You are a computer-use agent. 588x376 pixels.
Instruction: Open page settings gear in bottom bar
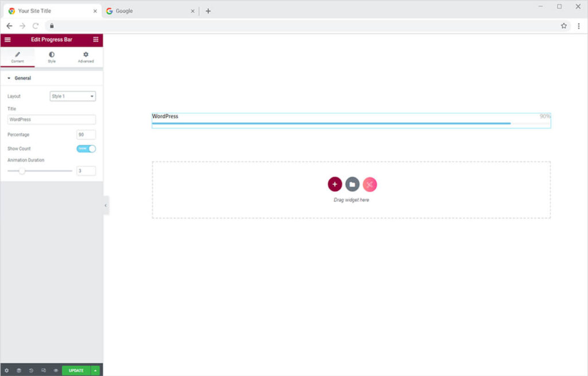click(x=7, y=370)
